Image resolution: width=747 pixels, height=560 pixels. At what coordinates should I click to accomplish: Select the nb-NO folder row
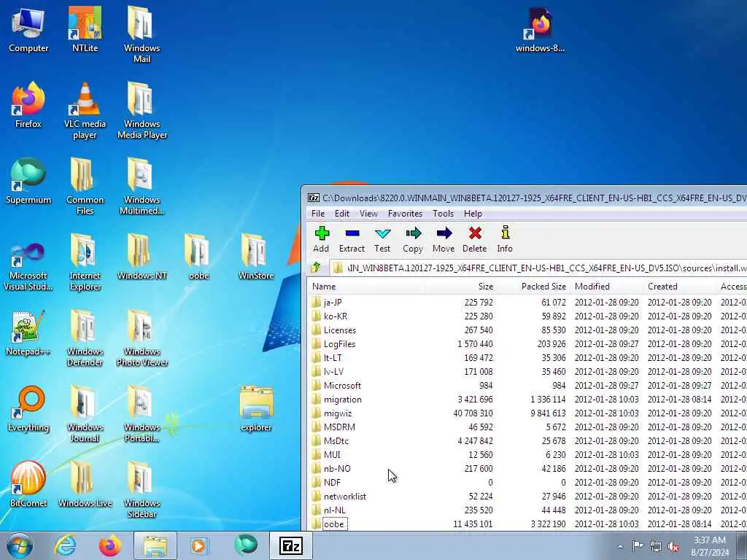tap(528, 469)
